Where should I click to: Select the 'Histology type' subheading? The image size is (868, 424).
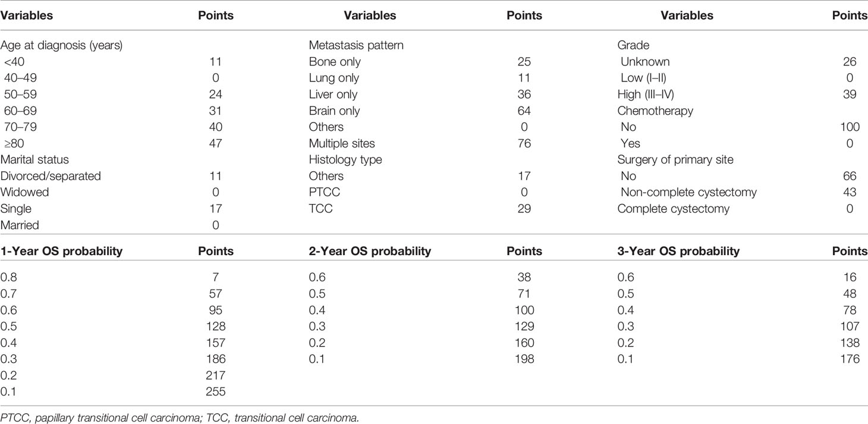[345, 160]
